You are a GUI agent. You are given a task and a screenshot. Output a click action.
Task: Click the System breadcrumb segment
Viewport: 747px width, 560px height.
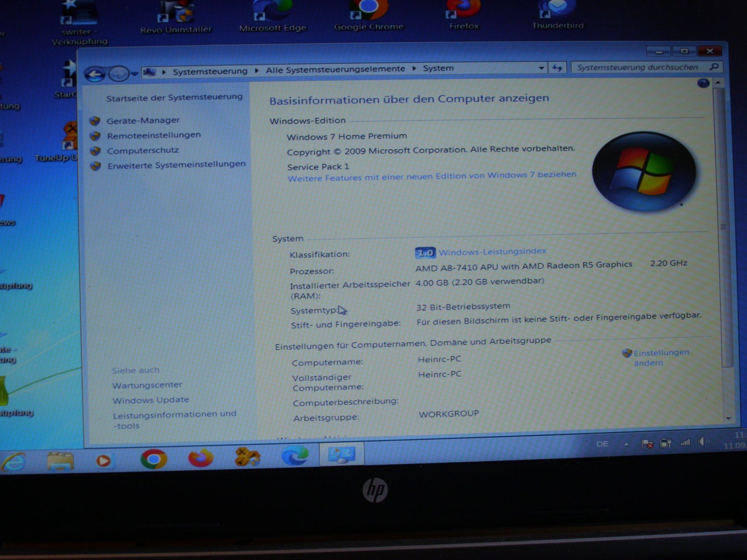pos(438,68)
